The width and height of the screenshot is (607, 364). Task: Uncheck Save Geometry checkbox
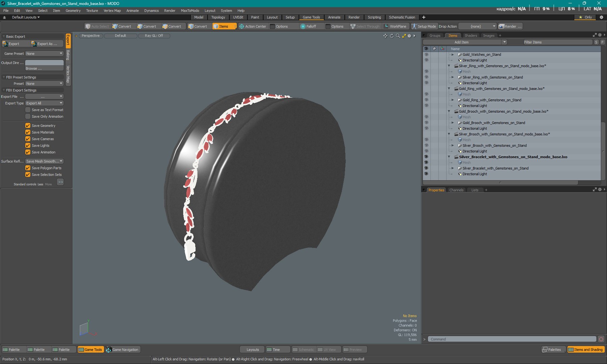(x=28, y=125)
